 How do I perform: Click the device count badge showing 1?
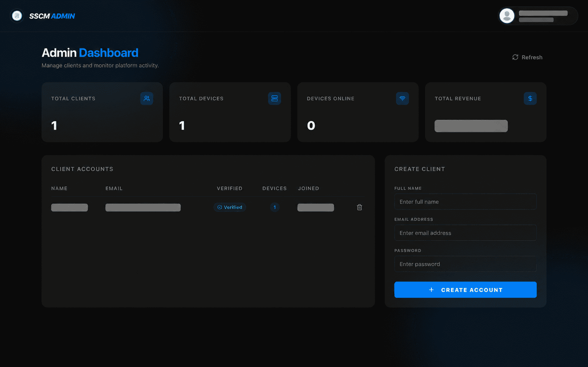click(275, 207)
